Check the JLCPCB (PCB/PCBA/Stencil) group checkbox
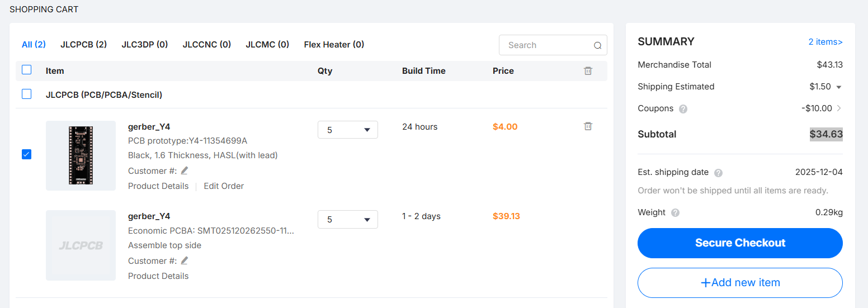This screenshot has width=868, height=308. [x=26, y=94]
